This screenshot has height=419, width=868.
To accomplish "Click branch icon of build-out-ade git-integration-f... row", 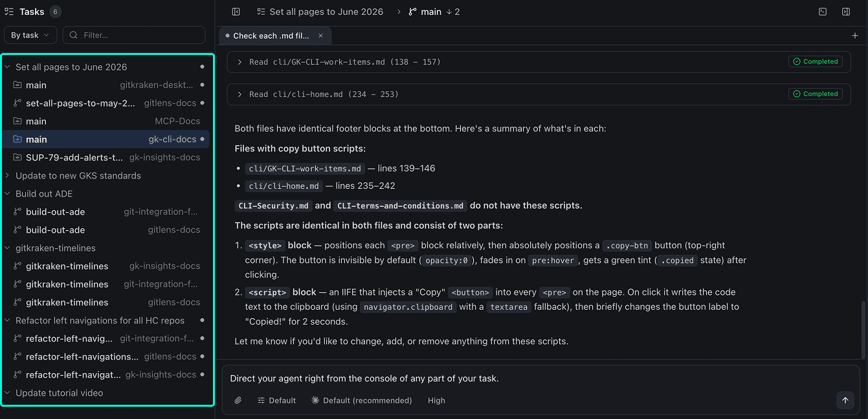I will tap(17, 211).
